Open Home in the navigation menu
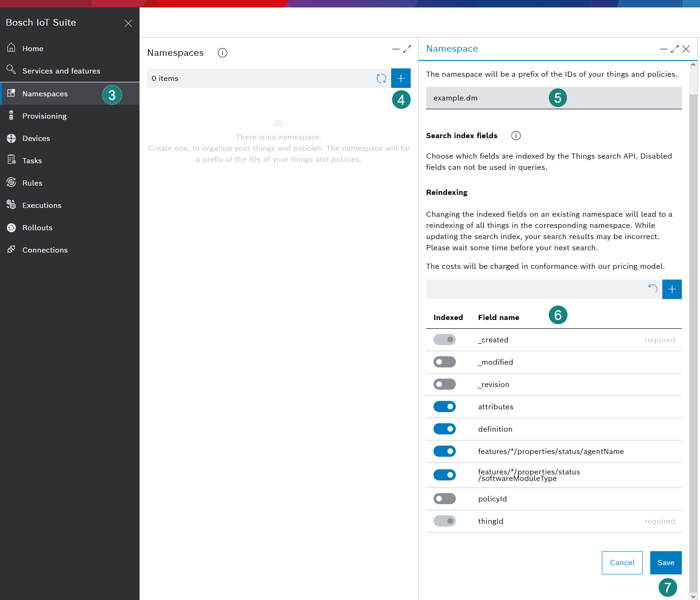The image size is (700, 600). tap(70, 48)
